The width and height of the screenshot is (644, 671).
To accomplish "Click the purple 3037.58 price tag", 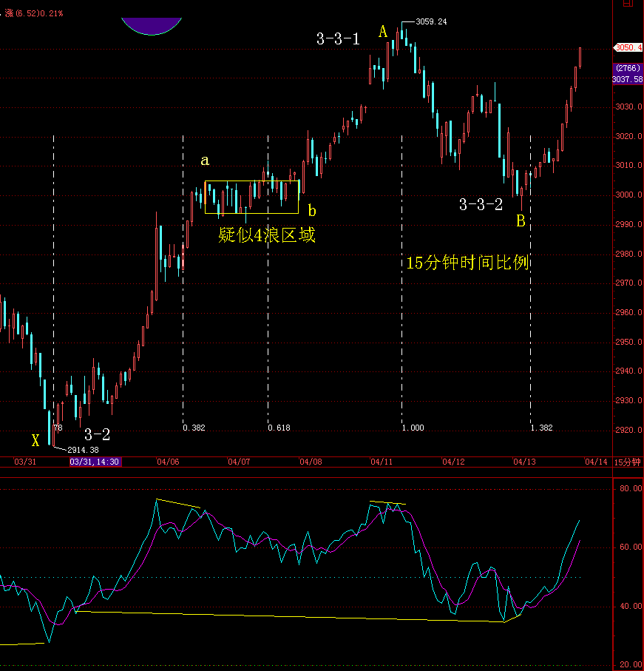I will tap(628, 78).
